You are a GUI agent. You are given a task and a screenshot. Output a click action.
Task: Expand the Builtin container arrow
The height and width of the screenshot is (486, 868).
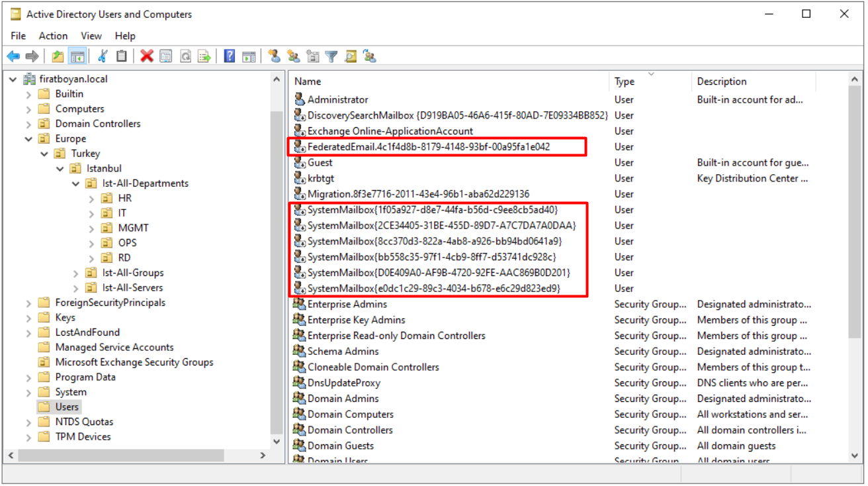28,94
